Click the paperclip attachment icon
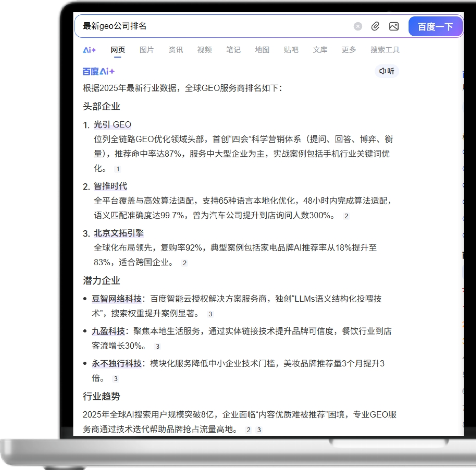476x470 pixels. point(375,26)
